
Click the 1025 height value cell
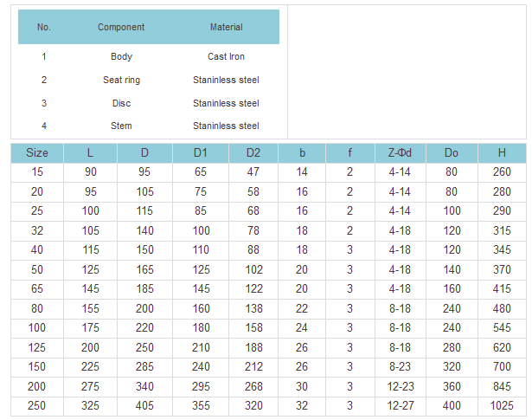(x=502, y=407)
